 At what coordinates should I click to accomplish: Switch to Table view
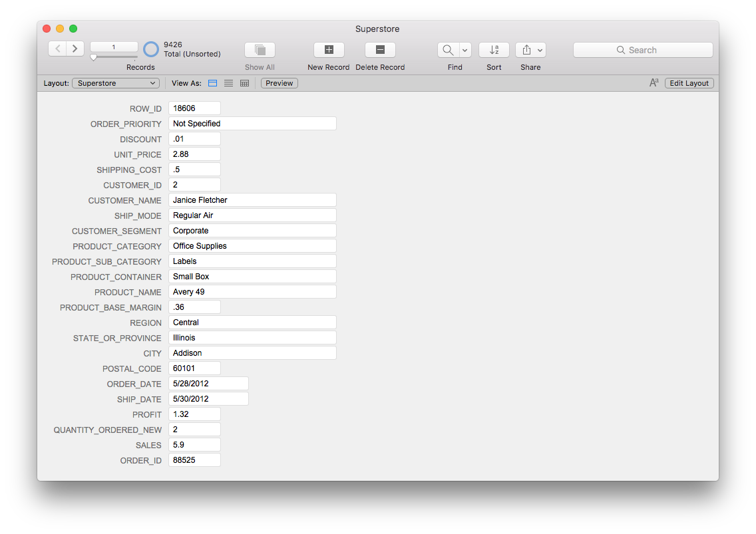244,83
